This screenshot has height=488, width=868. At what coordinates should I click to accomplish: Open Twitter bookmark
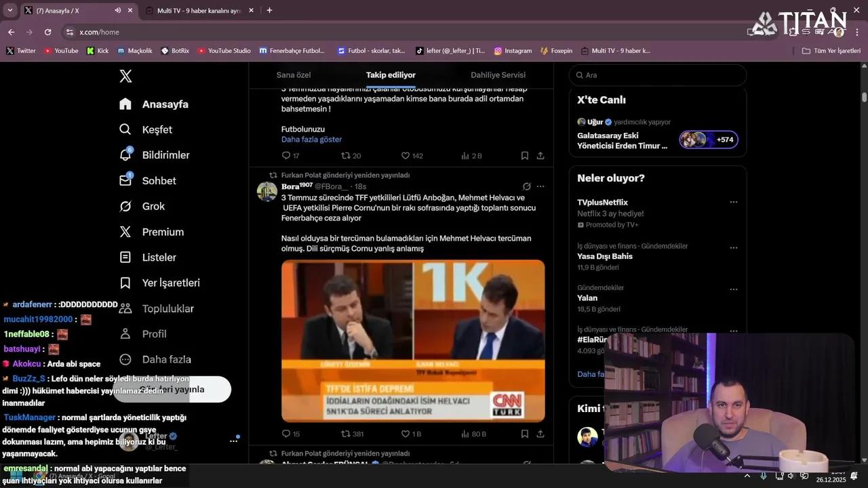click(20, 51)
